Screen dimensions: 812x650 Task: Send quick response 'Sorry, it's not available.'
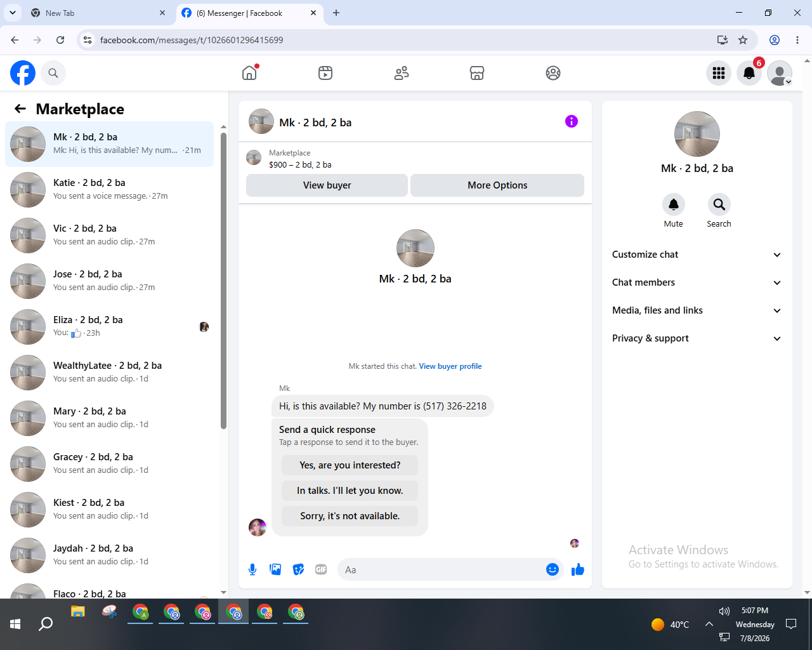click(350, 516)
